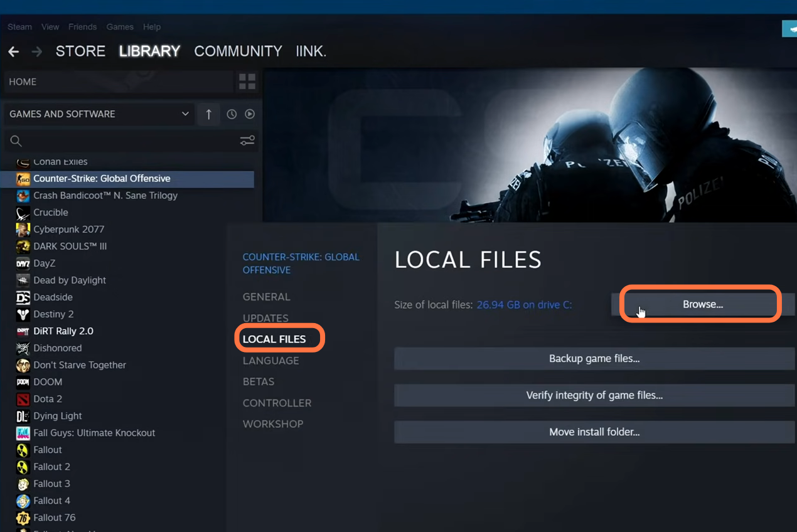Click the Crucible game icon
Image resolution: width=797 pixels, height=532 pixels.
click(x=23, y=213)
